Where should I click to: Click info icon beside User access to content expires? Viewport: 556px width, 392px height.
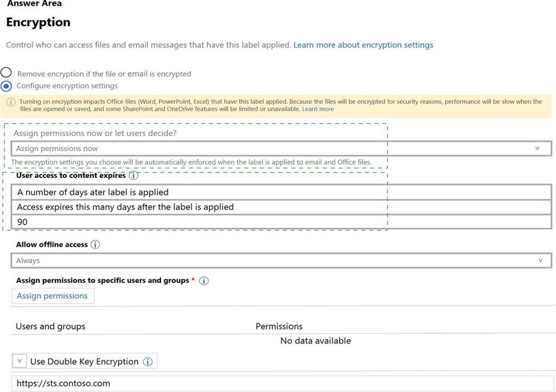(134, 176)
